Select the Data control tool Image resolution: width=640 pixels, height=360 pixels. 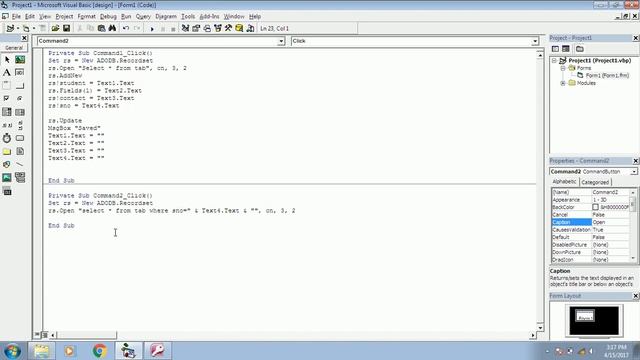pos(20,177)
